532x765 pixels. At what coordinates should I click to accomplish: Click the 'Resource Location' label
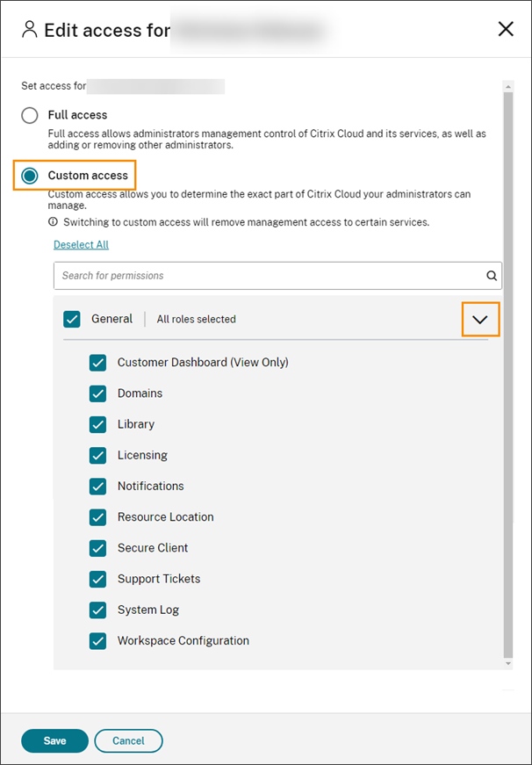[x=165, y=516]
